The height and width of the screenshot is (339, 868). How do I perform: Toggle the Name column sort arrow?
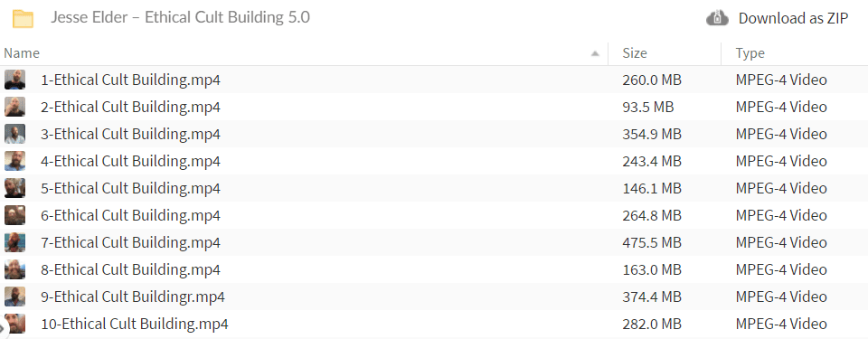(595, 53)
